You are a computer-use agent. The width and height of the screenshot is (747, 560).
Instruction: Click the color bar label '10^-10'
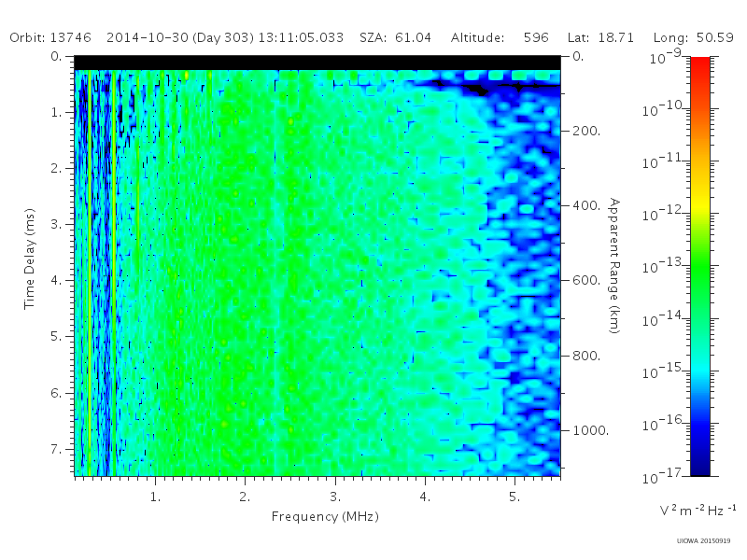tap(664, 108)
